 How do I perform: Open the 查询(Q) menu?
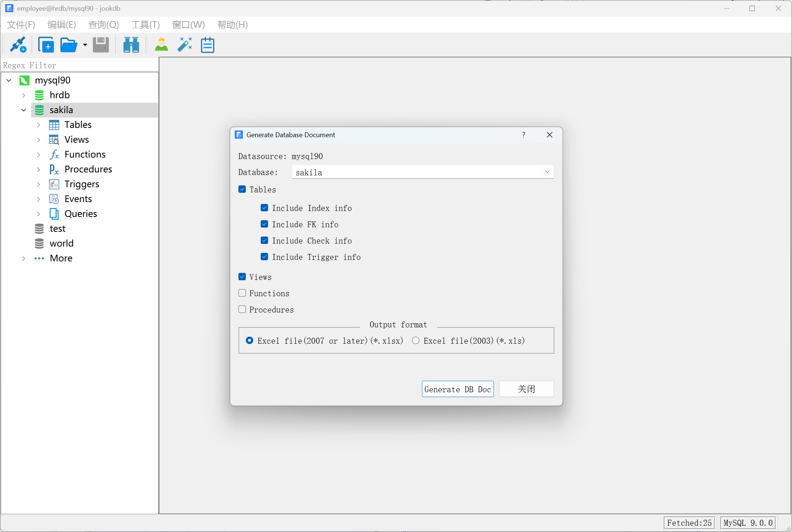[103, 25]
